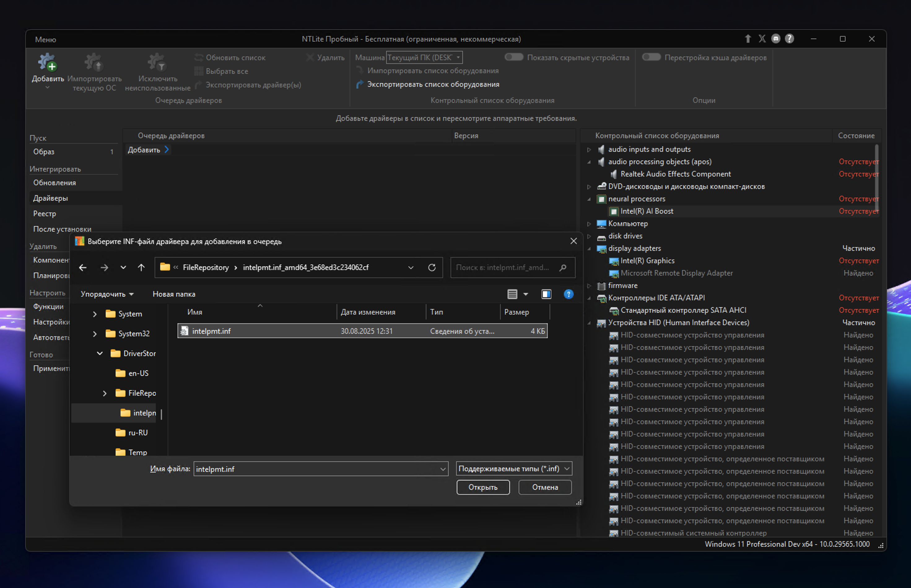
Task: Open the Меню menu
Action: 46,39
